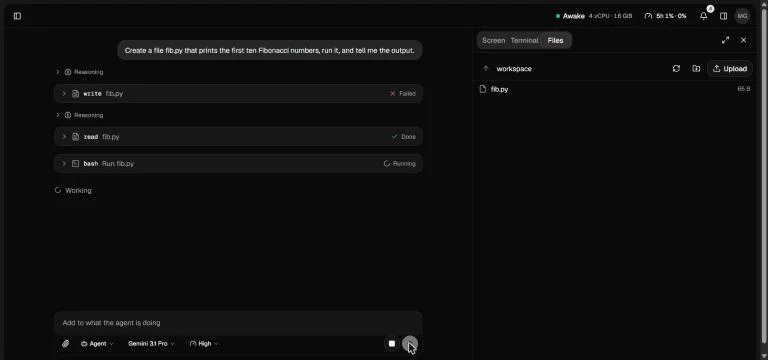Open the Gemini 3.1 Pro model dropdown
The width and height of the screenshot is (768, 360).
click(x=151, y=344)
